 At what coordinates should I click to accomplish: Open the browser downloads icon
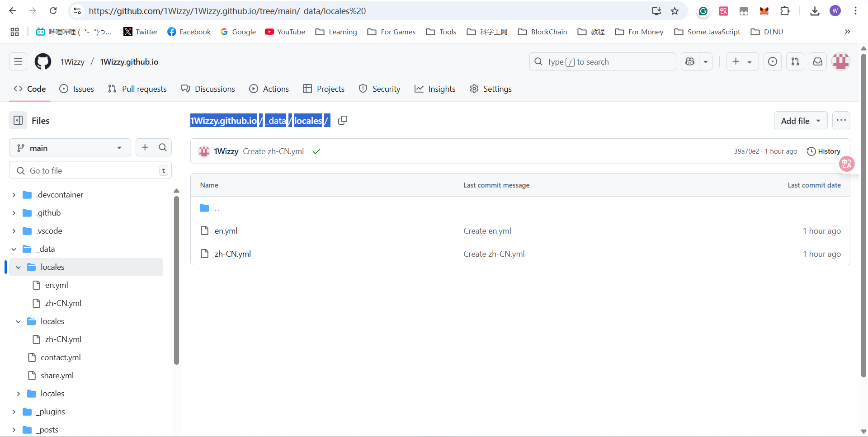tap(815, 11)
